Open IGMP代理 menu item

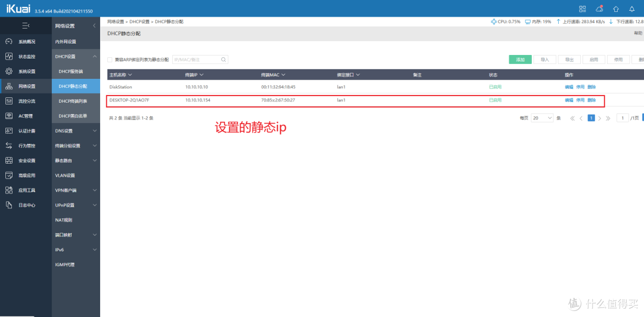tap(65, 264)
